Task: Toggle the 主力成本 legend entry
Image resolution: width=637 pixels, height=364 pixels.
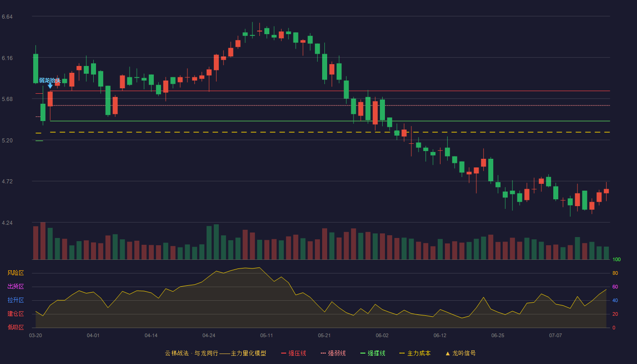Action: [415, 353]
